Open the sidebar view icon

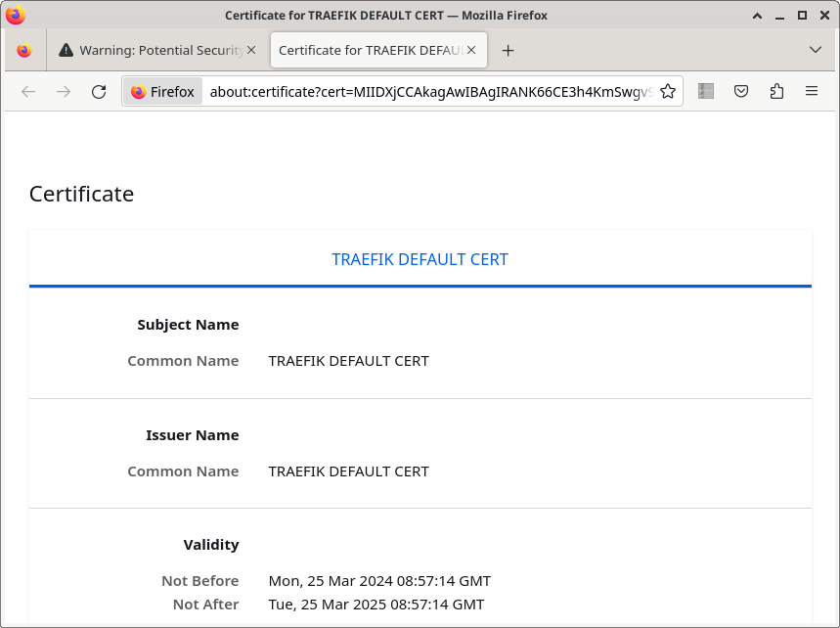[x=706, y=91]
